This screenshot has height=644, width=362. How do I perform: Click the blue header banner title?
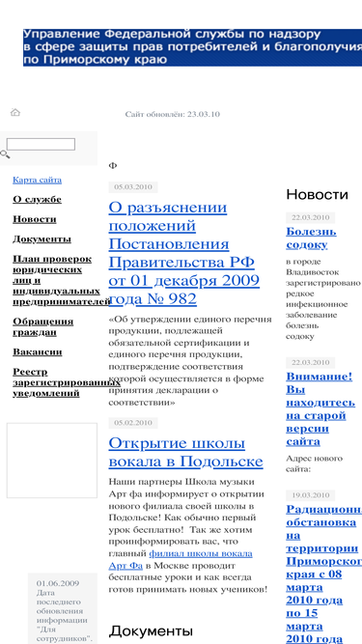tap(192, 47)
